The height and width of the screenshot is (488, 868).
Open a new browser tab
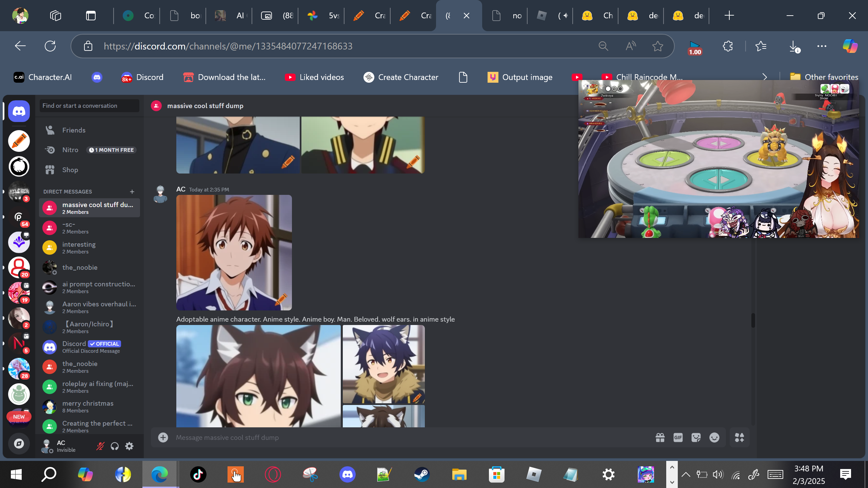tap(729, 16)
